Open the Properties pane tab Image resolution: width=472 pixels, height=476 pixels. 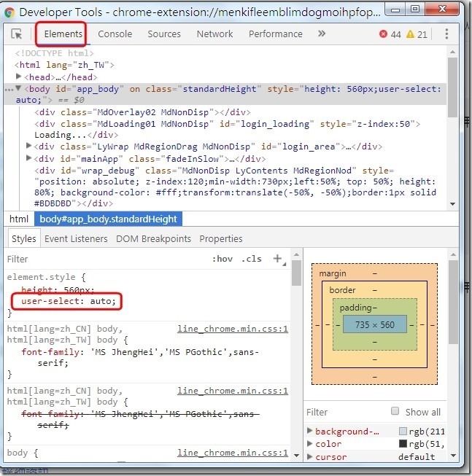[x=221, y=238]
